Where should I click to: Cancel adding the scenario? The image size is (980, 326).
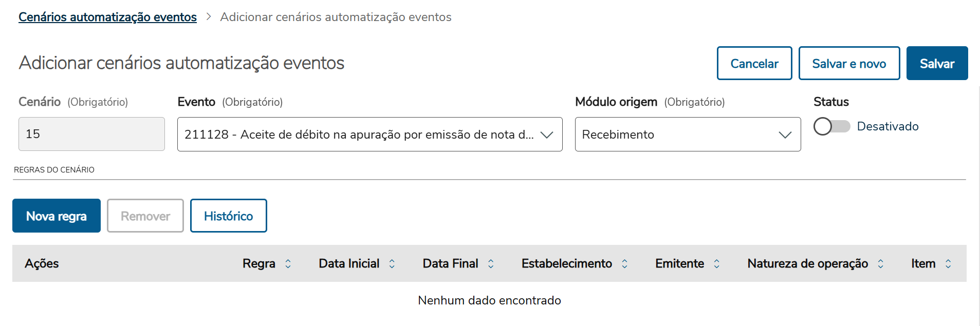[754, 64]
